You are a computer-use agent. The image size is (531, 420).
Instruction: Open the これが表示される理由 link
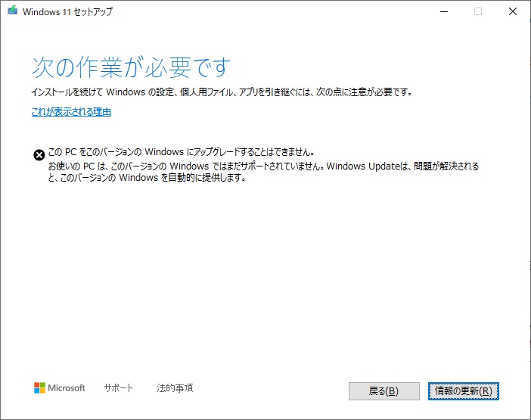point(71,112)
